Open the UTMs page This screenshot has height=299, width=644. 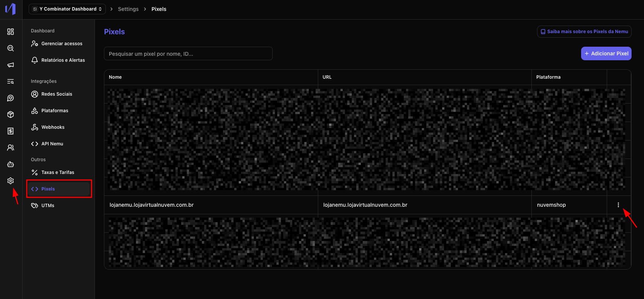pos(58,206)
